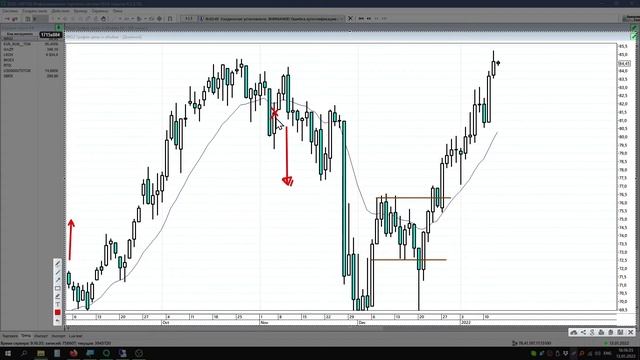640x360 pixels.
Task: Open the Создать окно menu
Action: tap(34, 11)
